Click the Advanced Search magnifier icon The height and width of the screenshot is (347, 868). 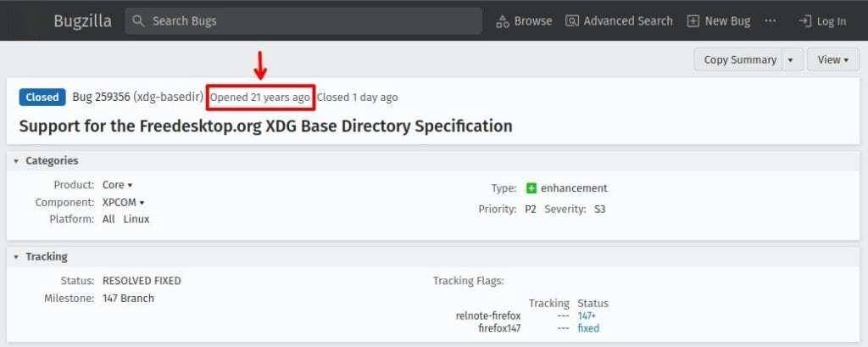[573, 21]
